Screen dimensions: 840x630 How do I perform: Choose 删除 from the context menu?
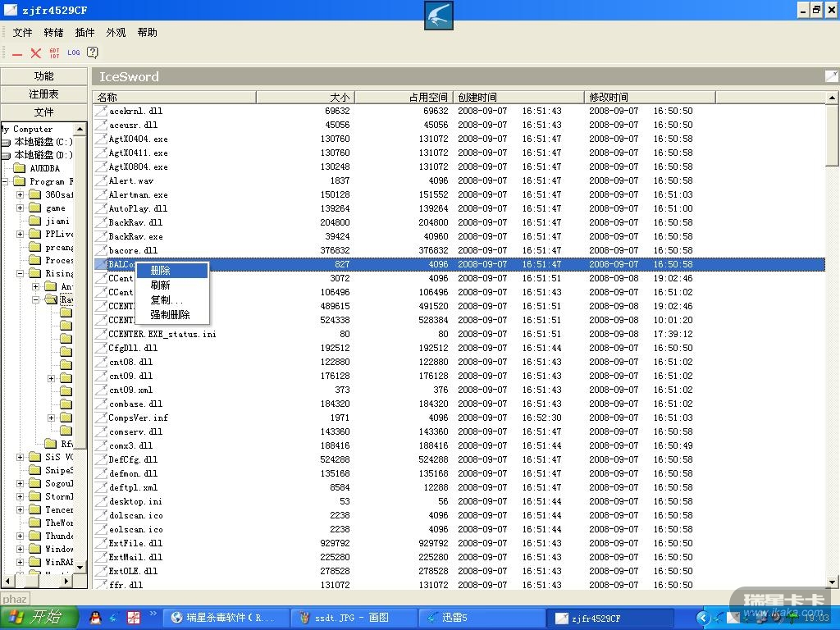click(161, 271)
